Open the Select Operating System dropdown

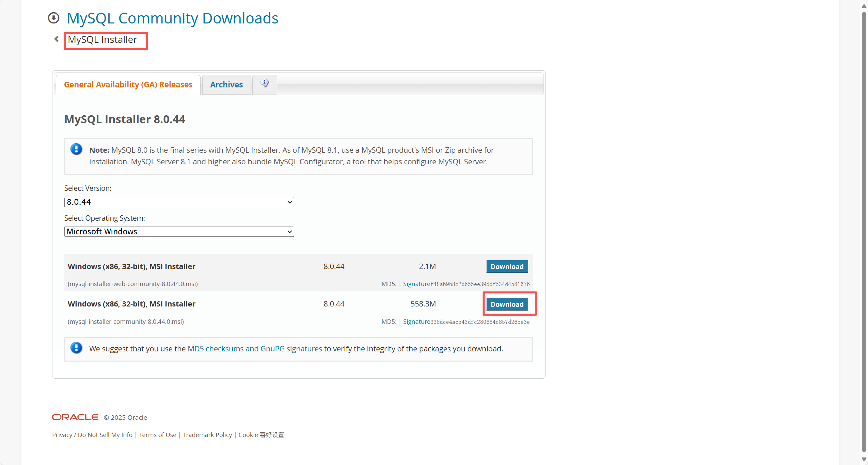click(x=179, y=232)
